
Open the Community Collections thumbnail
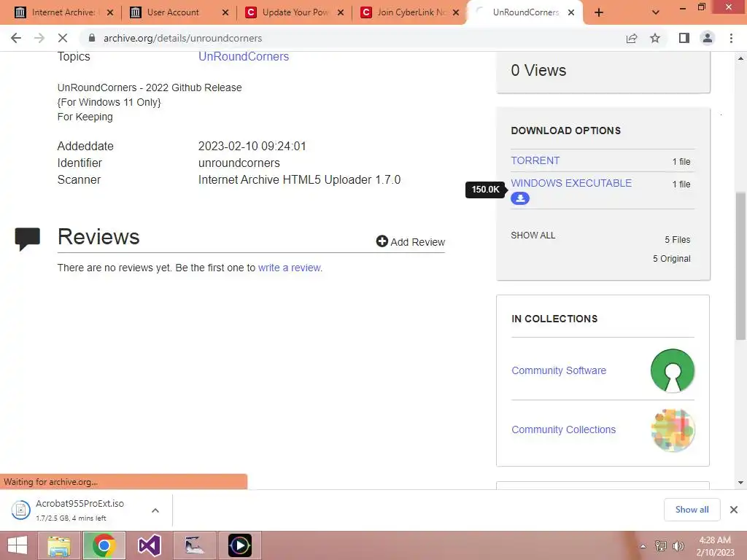click(x=672, y=430)
